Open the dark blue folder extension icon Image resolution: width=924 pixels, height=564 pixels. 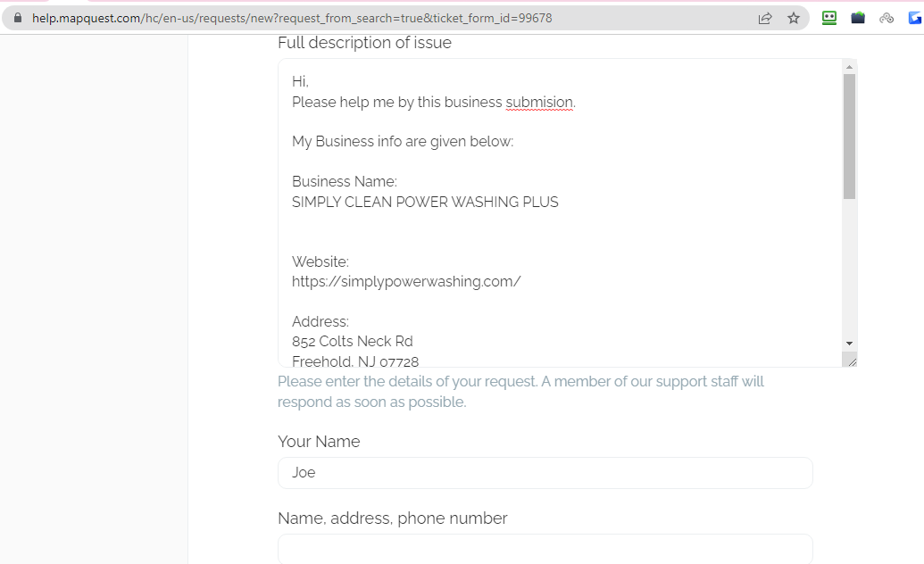(858, 18)
